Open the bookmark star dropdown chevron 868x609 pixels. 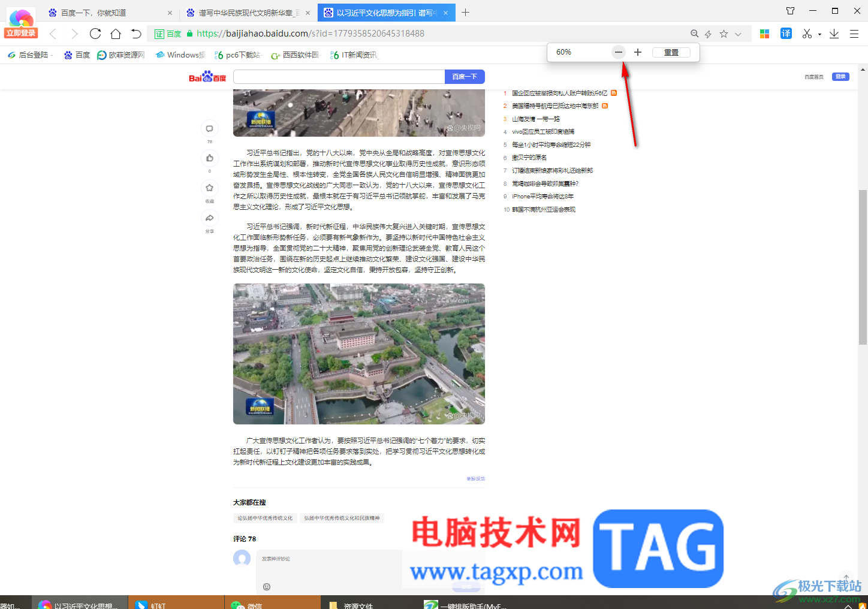click(738, 34)
